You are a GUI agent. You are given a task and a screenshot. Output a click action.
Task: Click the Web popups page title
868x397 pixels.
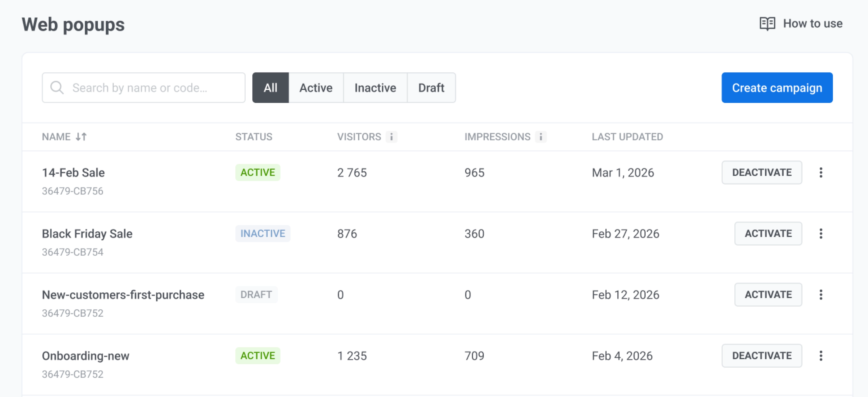pyautogui.click(x=73, y=25)
